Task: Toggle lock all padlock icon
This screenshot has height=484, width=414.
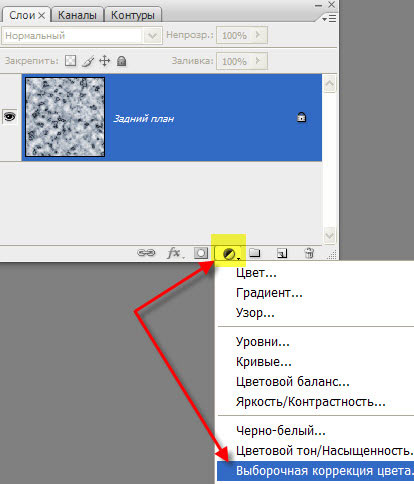Action: tap(122, 61)
